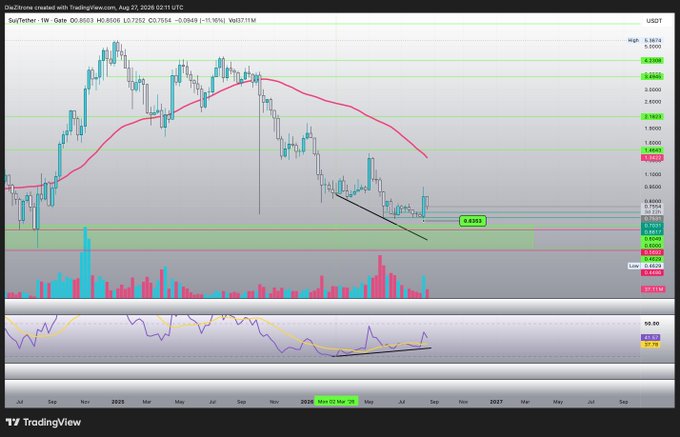This screenshot has width=680, height=437.
Task: Click the green 1.4643 price axis label
Action: click(x=652, y=150)
